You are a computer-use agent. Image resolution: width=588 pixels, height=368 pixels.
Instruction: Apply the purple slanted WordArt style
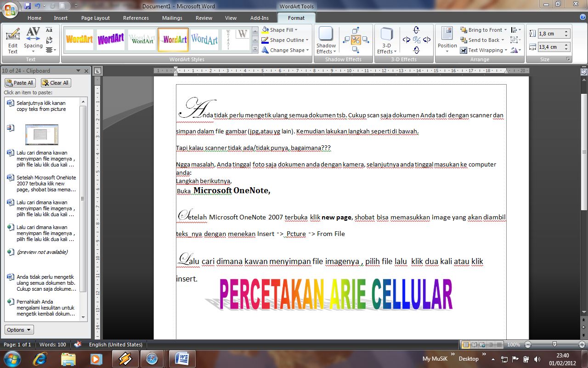point(111,40)
